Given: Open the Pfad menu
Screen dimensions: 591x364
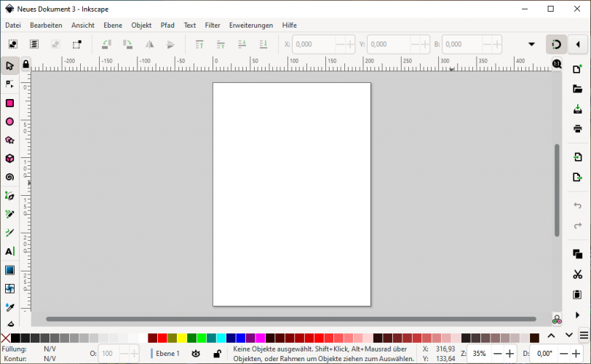Looking at the screenshot, I should click(x=167, y=25).
